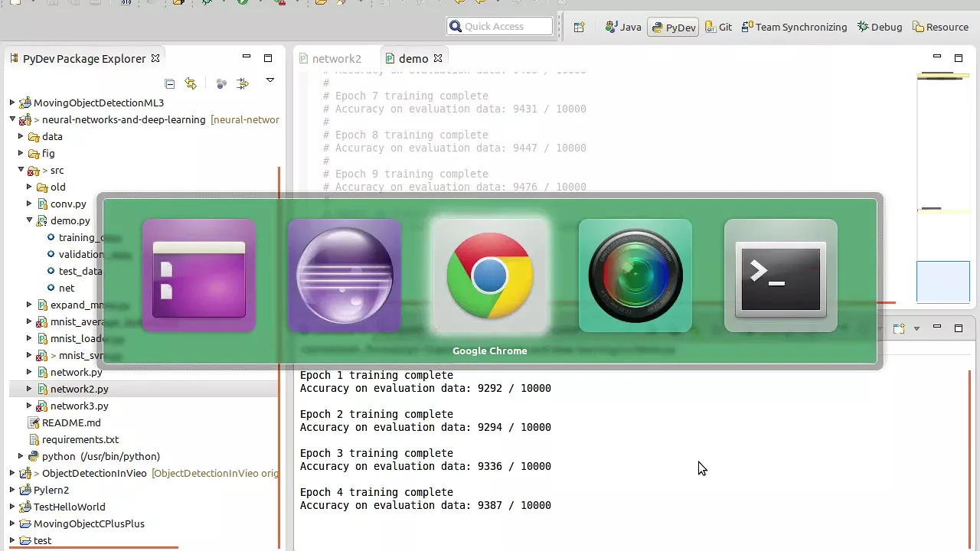Select network.py in the Package Explorer
The width and height of the screenshot is (980, 551).
[x=76, y=372]
